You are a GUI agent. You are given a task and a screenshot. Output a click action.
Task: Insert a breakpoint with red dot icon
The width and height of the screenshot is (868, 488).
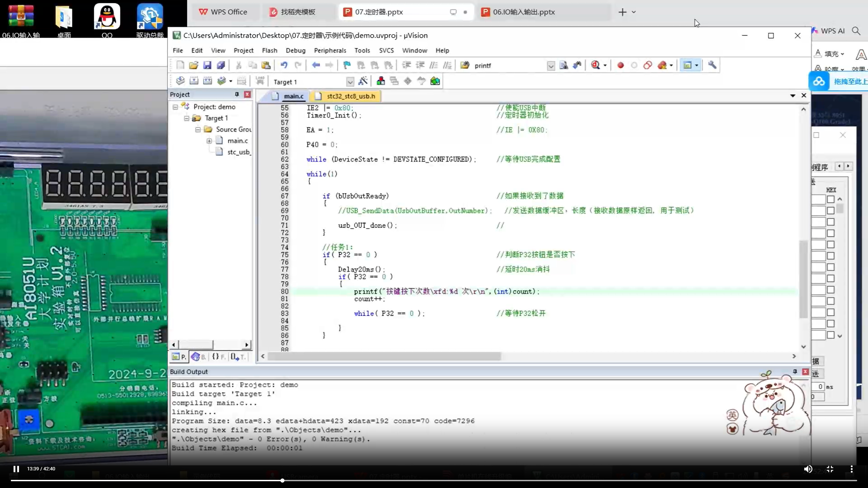[620, 65]
